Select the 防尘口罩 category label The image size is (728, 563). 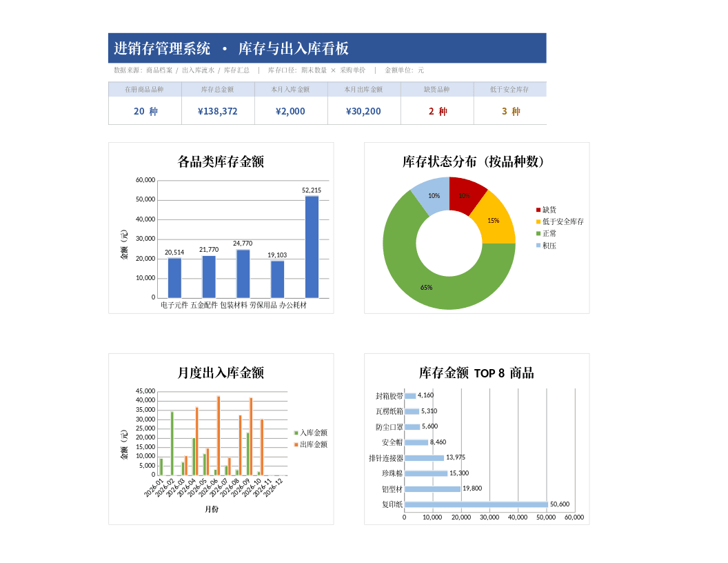390,427
